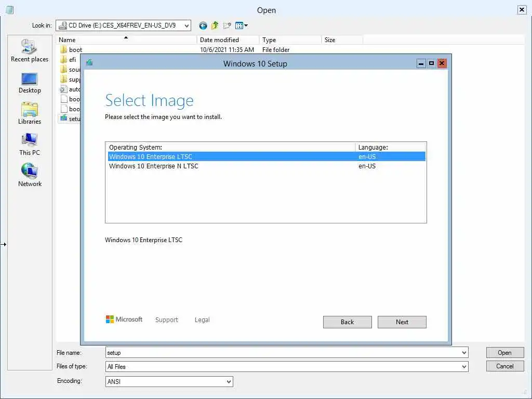Viewport: 532px width, 399px height.
Task: Click the Notepad icon in Open title bar
Action: 10,10
